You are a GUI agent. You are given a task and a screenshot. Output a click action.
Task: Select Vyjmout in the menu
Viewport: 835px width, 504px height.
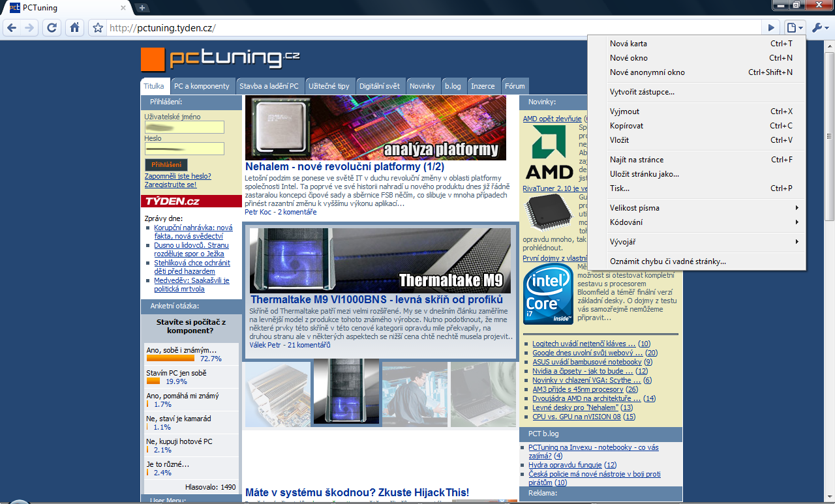click(697, 111)
